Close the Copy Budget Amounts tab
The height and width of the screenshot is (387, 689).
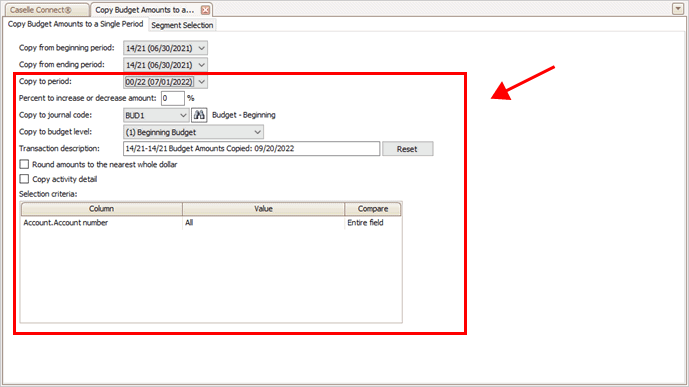click(205, 10)
